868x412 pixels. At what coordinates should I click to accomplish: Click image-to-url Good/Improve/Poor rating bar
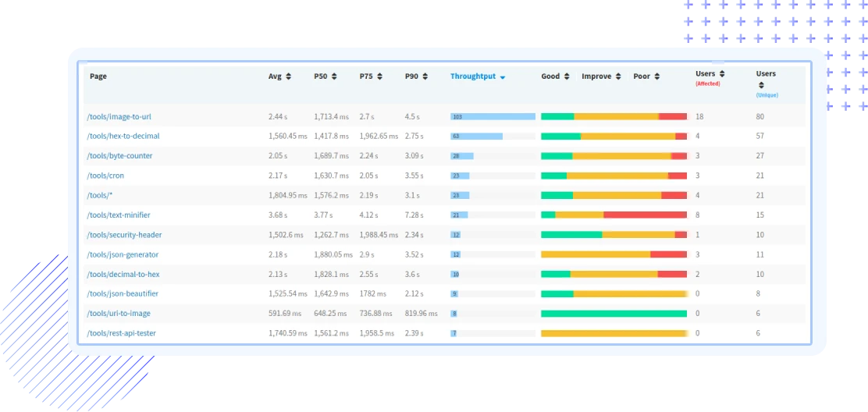tap(614, 117)
